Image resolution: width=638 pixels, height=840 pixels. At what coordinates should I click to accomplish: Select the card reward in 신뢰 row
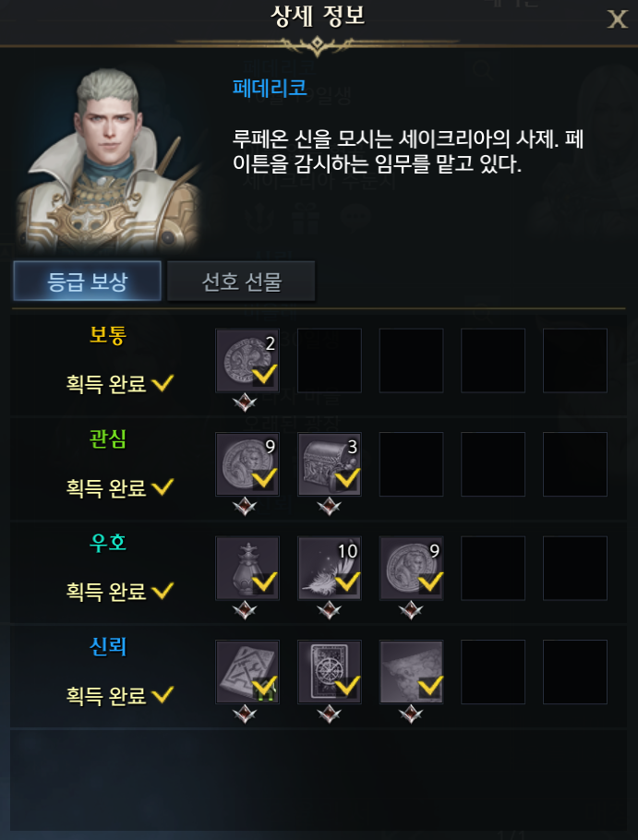[x=330, y=672]
